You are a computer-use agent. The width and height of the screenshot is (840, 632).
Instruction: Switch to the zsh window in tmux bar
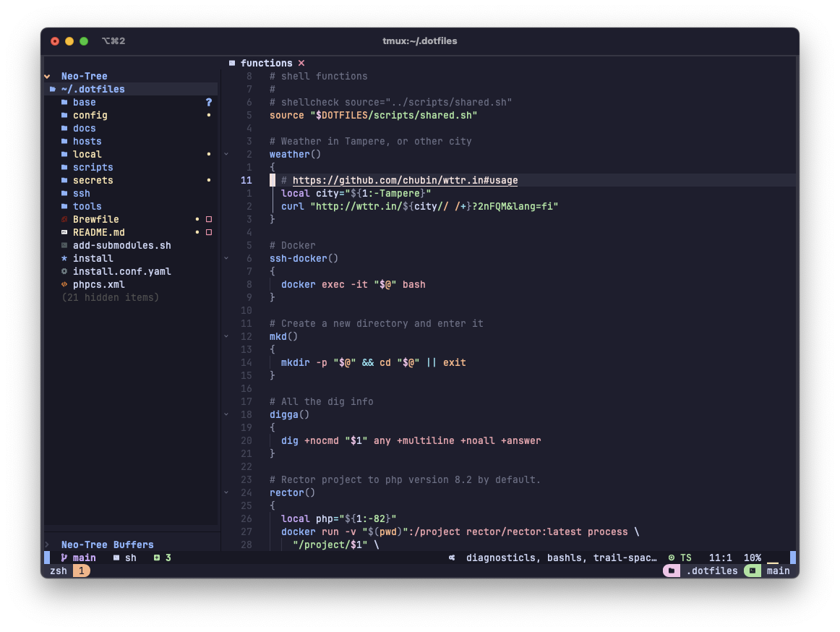[x=58, y=571]
